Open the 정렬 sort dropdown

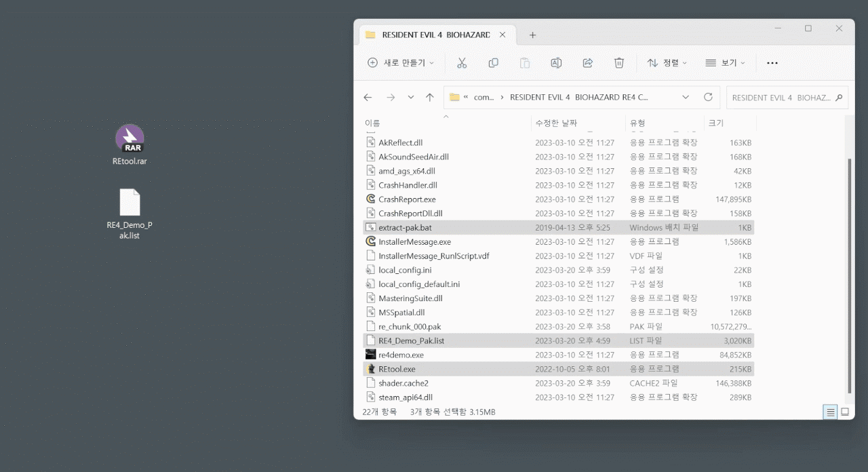667,62
